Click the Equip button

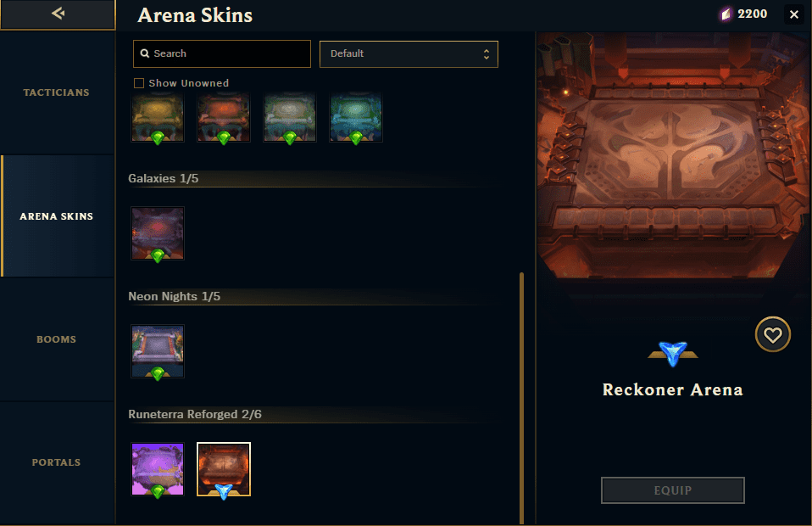click(x=673, y=490)
